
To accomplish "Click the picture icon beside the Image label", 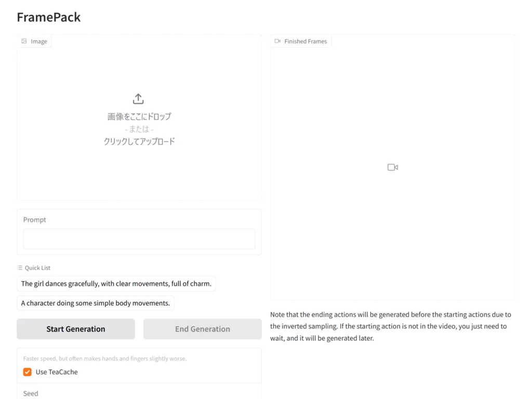I will tap(24, 41).
